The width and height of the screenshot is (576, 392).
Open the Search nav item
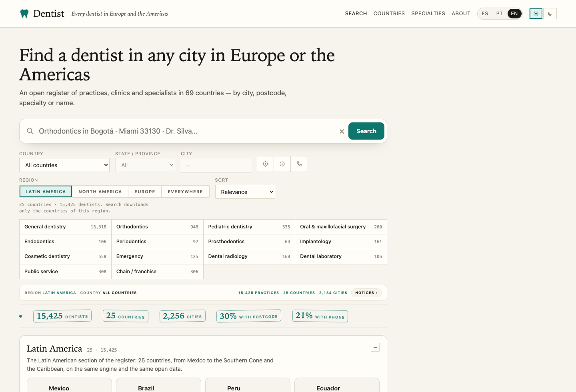[x=356, y=14]
